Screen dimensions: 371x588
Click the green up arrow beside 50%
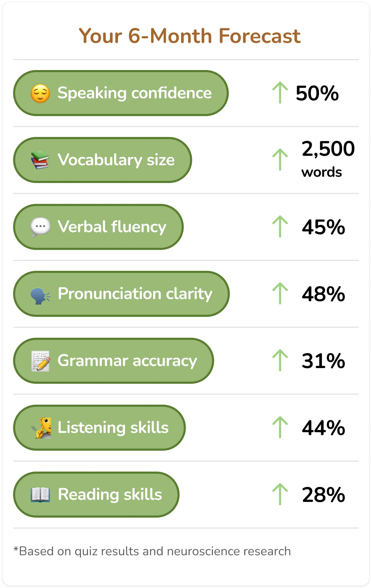[280, 93]
